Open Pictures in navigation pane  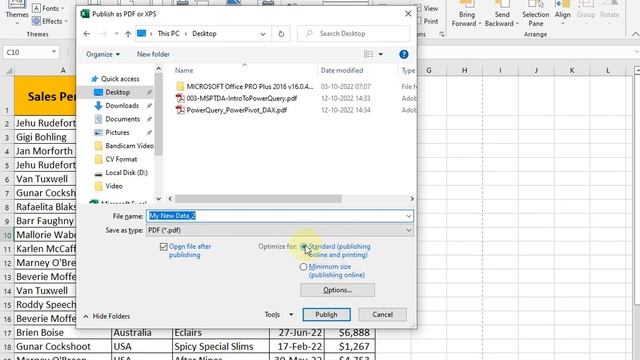click(117, 133)
